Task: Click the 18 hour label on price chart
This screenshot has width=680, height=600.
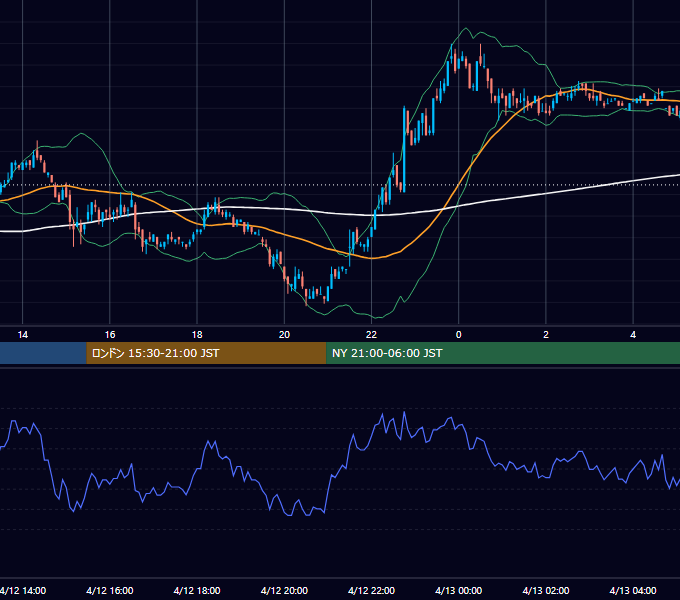Action: click(x=197, y=335)
